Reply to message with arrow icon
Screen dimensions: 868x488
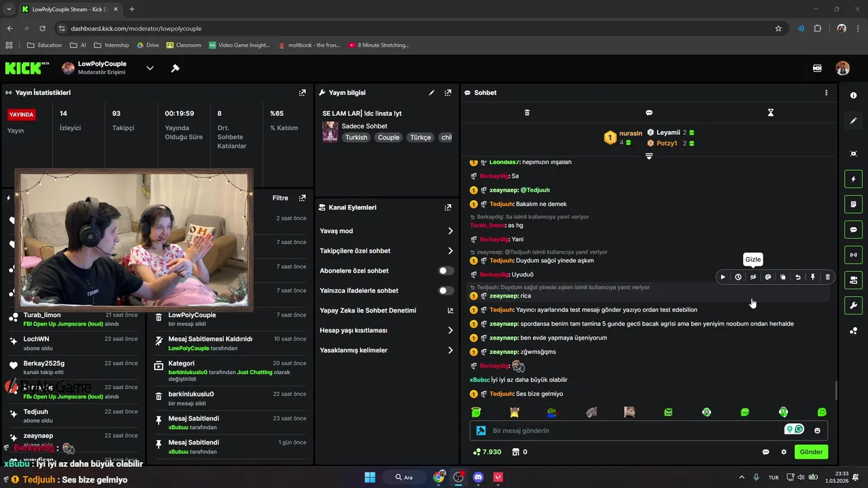(x=797, y=277)
